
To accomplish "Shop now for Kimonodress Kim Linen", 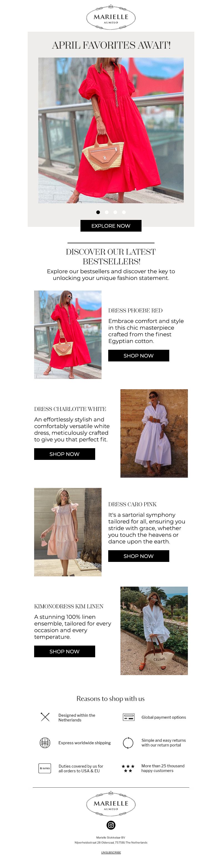I will pyautogui.click(x=65, y=651).
